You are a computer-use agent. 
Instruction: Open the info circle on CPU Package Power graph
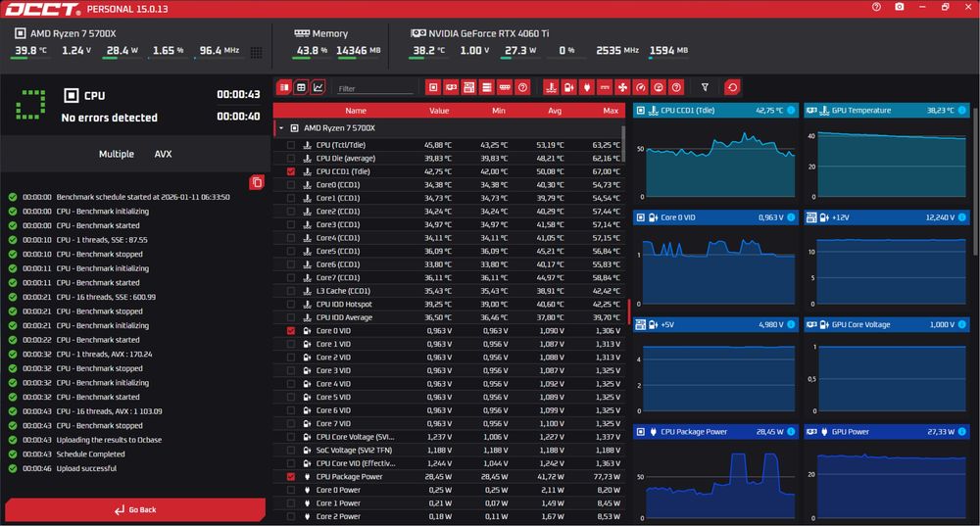click(791, 431)
